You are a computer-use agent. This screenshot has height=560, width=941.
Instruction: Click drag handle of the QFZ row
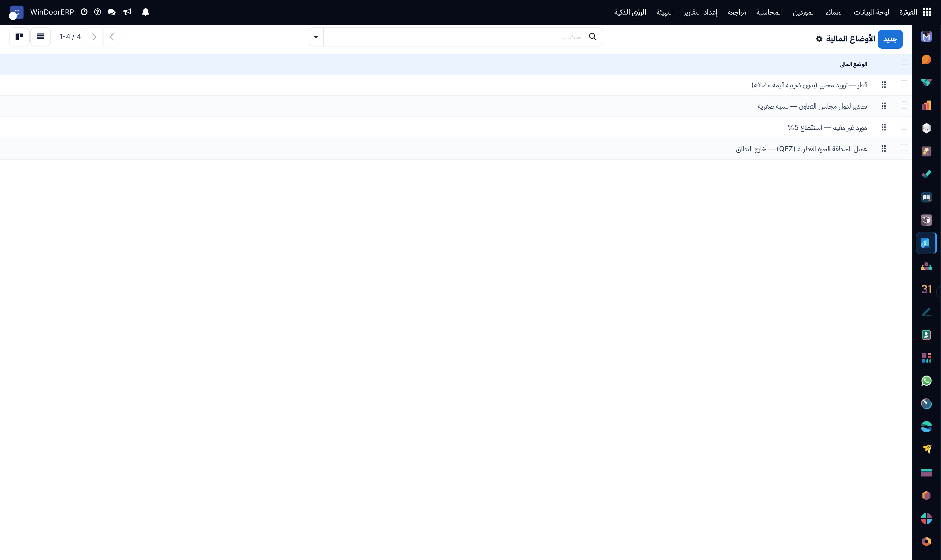click(884, 149)
